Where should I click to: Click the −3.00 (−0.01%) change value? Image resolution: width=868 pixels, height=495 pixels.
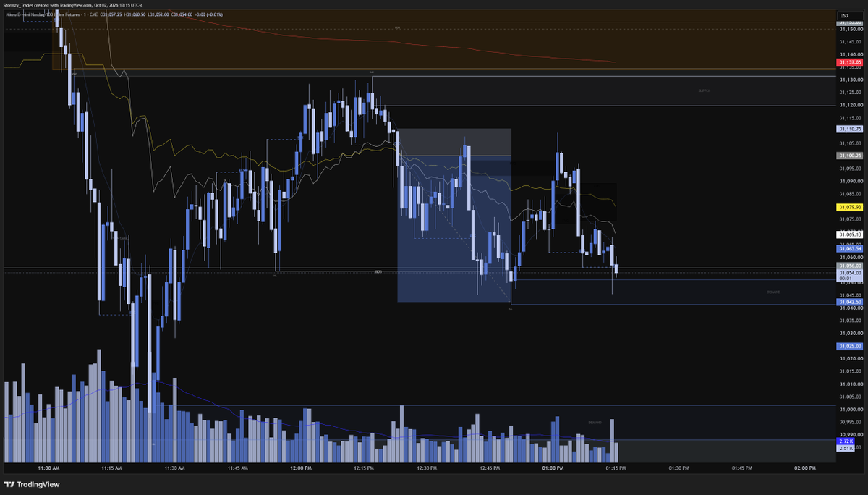208,14
